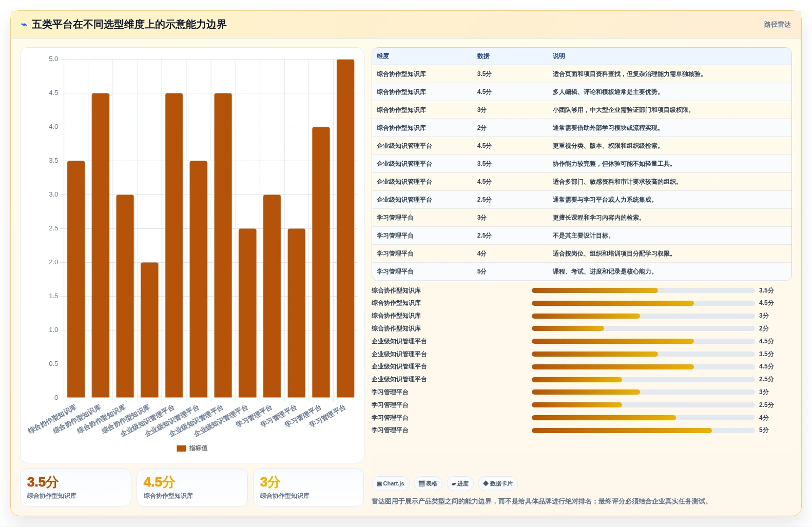Click 企业级知识管理平台 progress bar showing 2.5分
Image resolution: width=812 pixels, height=527 pixels.
[643, 380]
